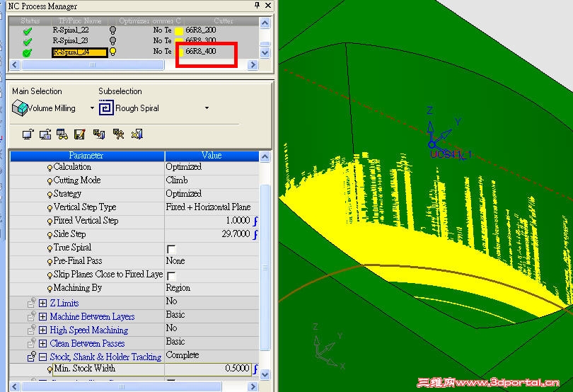Viewport: 573px width, 392px height.
Task: Click the green checkmark status for R-Spiral_22
Action: click(x=28, y=31)
